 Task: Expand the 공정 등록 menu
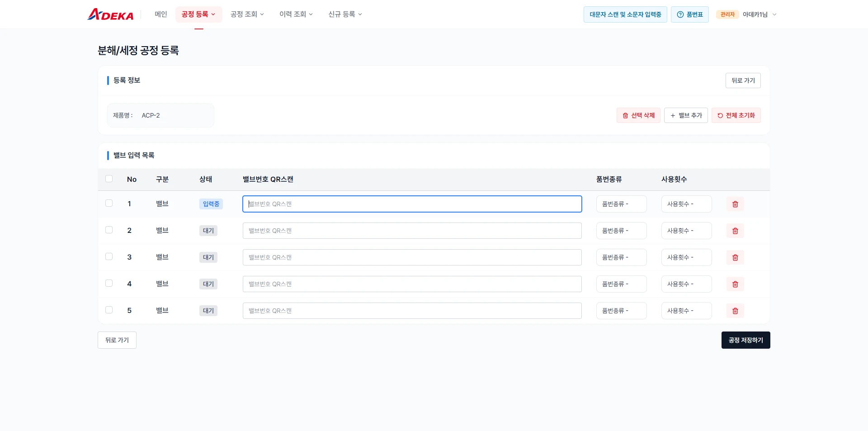(x=198, y=14)
